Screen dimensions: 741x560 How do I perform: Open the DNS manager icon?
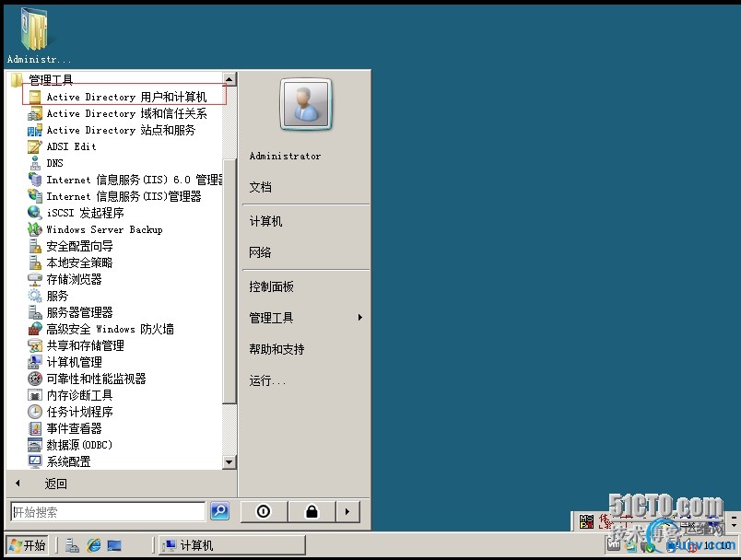pyautogui.click(x=35, y=163)
